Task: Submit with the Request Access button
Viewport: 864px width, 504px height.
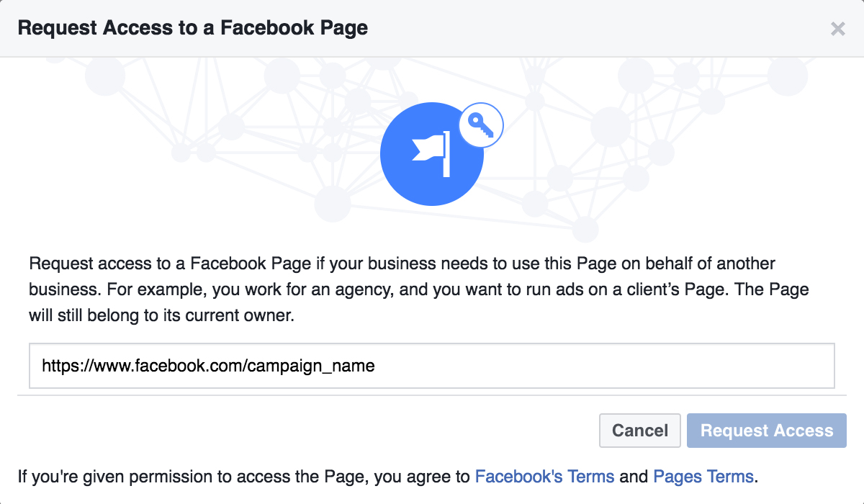Action: pyautogui.click(x=767, y=431)
